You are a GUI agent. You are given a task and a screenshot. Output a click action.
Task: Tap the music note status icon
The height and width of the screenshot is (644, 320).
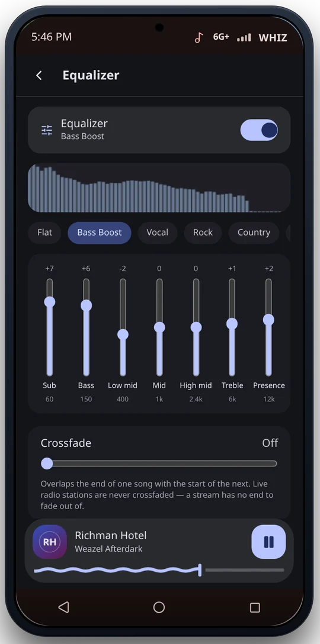[x=199, y=37]
